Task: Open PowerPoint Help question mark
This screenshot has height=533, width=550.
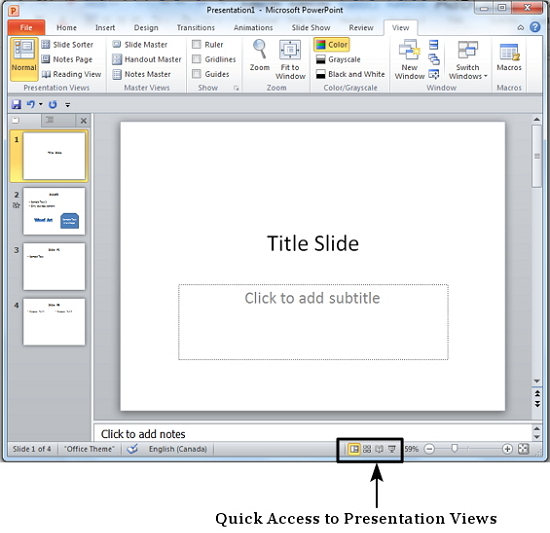Action: [535, 27]
